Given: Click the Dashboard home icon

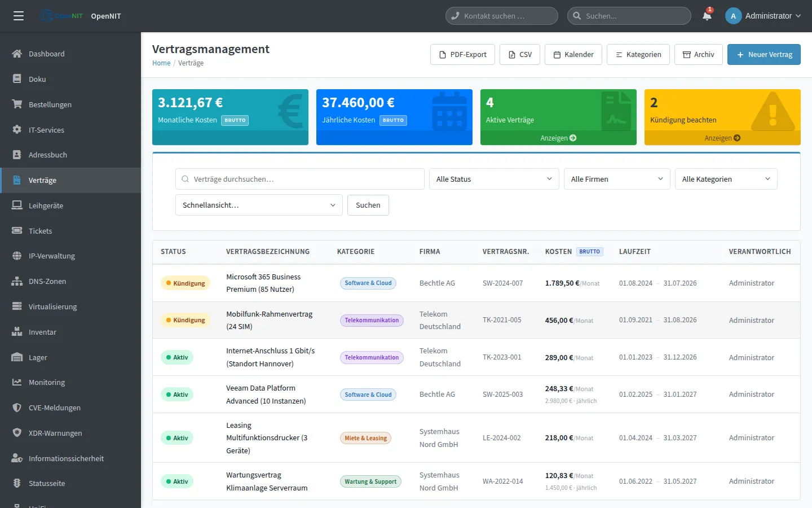Looking at the screenshot, I should pos(17,54).
